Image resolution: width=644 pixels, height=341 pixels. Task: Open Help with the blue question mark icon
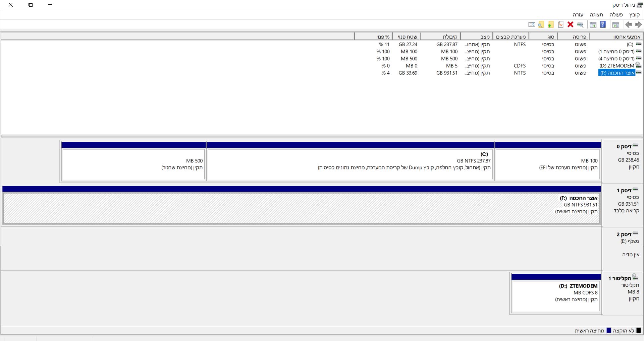[x=603, y=24]
